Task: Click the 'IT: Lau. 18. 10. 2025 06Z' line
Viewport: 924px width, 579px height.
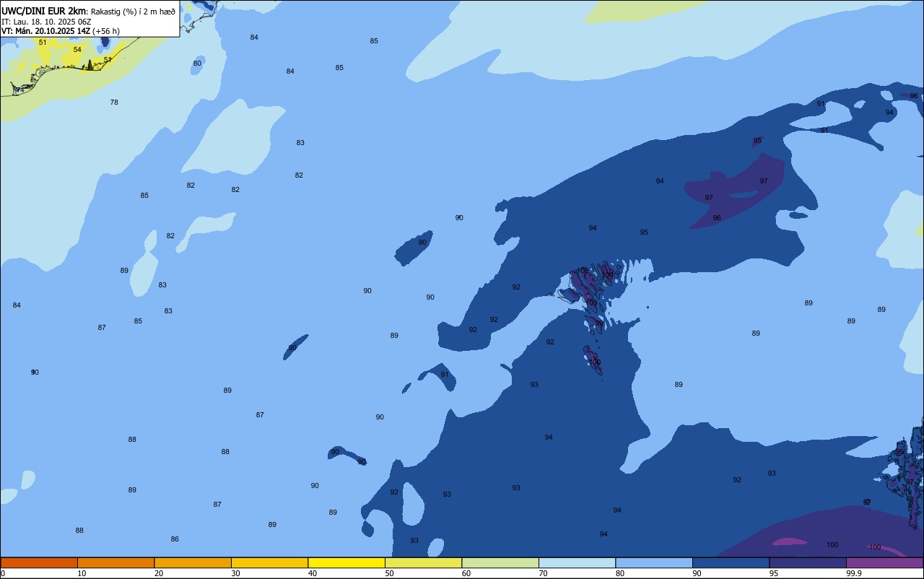Action: coord(47,22)
